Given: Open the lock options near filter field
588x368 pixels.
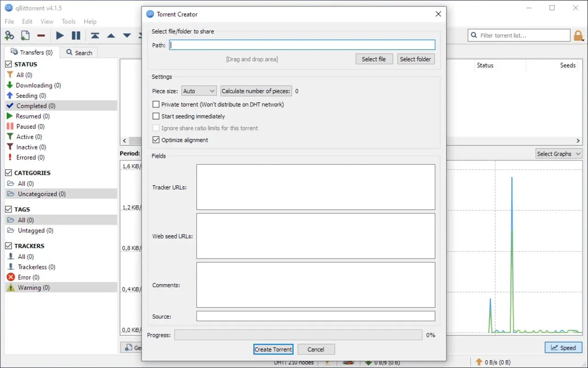Looking at the screenshot, I should (578, 35).
